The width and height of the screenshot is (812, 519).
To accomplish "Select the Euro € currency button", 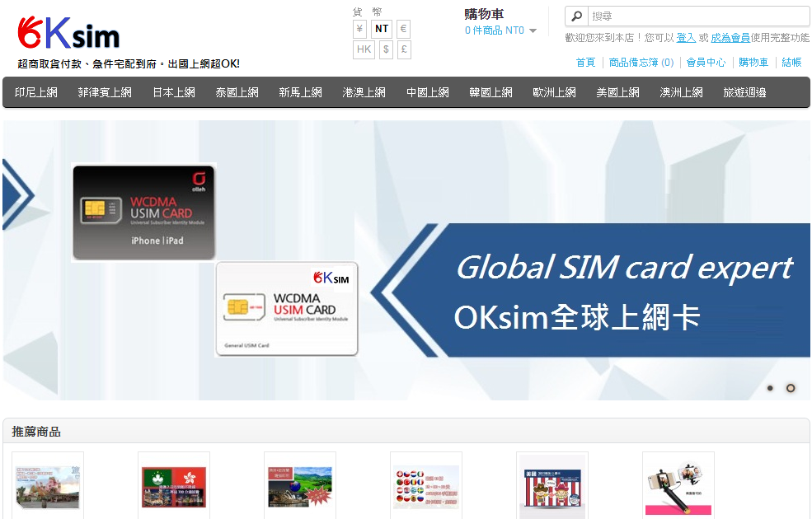I will (403, 29).
